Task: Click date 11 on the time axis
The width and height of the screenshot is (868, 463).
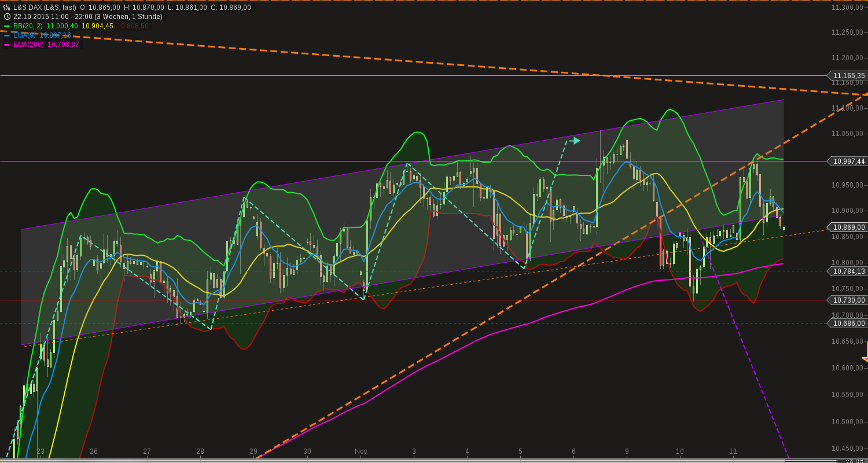Action: (x=733, y=451)
